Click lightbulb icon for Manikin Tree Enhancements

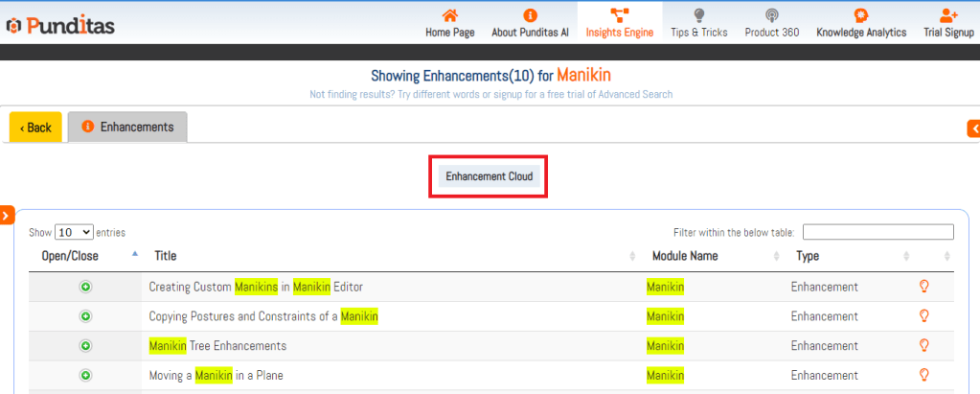click(924, 345)
